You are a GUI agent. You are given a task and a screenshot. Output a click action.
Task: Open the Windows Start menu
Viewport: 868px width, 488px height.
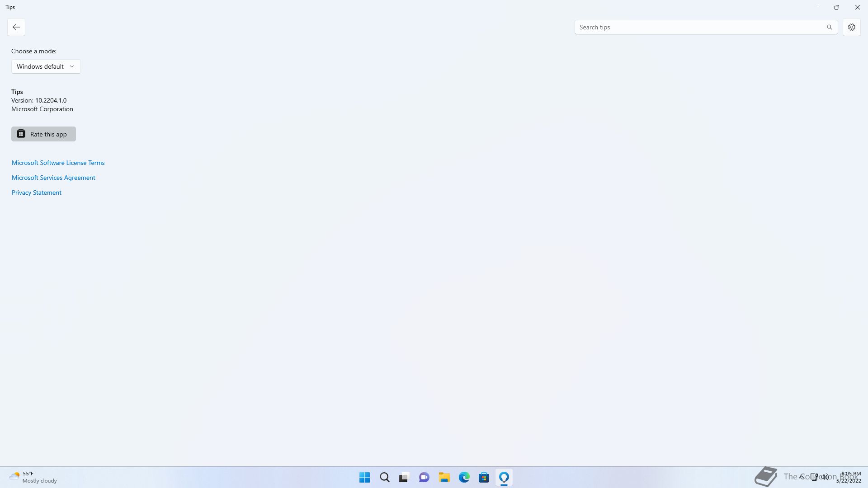[364, 478]
